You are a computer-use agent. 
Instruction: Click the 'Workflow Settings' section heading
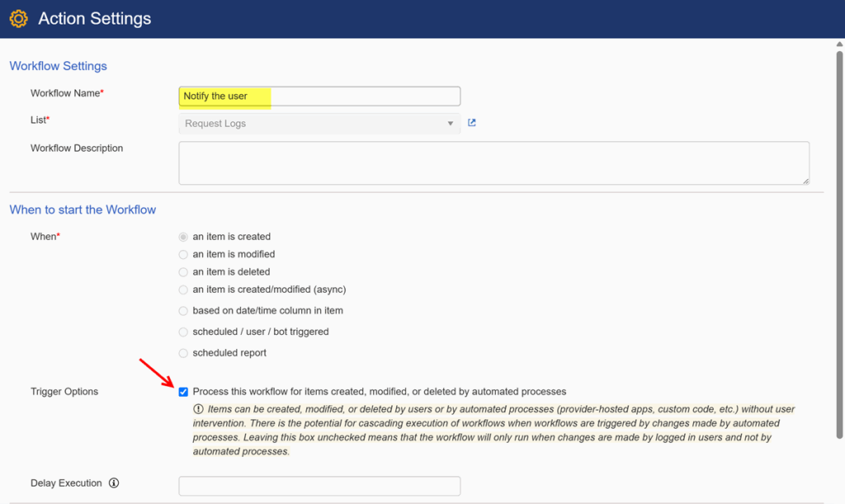[x=59, y=66]
